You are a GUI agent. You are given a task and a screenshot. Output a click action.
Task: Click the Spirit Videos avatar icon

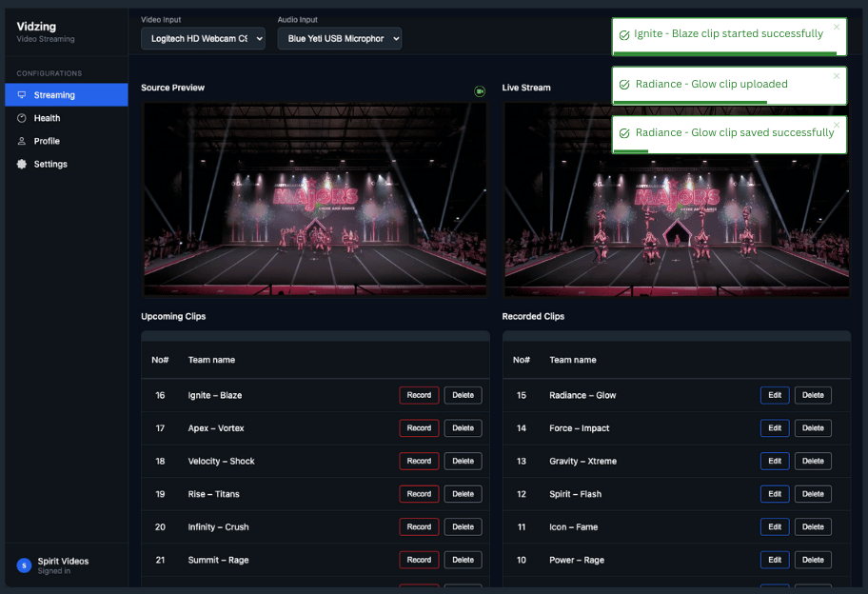point(24,565)
